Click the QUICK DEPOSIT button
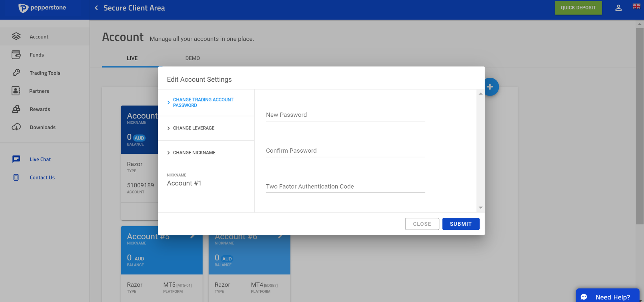The image size is (644, 302). [578, 8]
